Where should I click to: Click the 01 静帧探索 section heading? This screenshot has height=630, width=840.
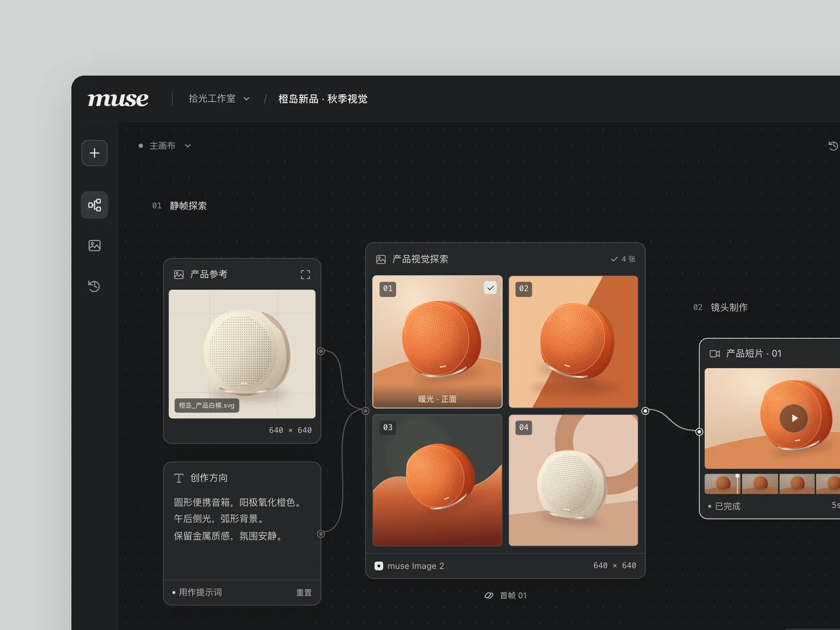[x=180, y=206]
